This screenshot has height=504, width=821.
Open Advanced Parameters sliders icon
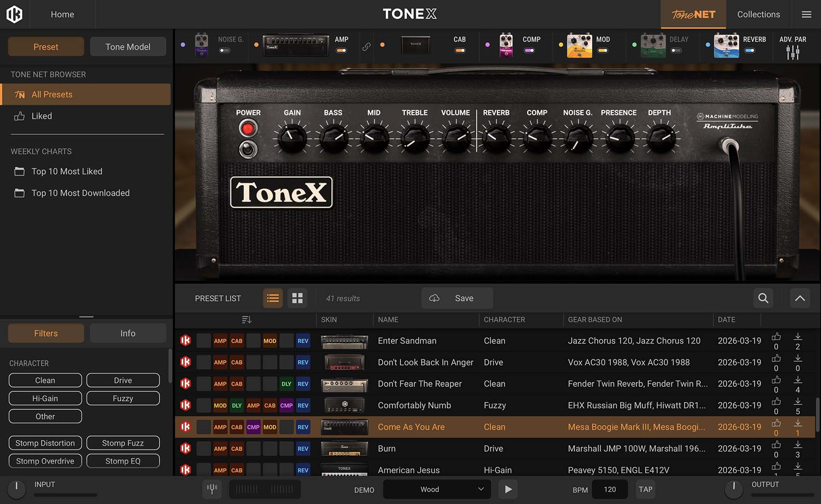pos(793,52)
